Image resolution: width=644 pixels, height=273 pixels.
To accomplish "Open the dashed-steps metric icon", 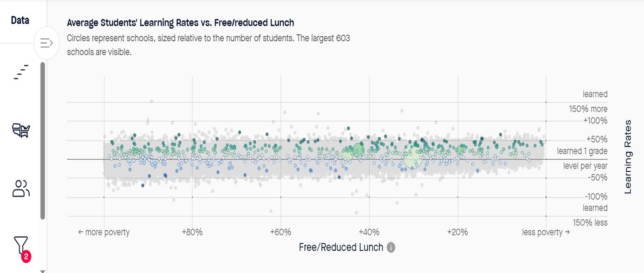I will point(21,72).
